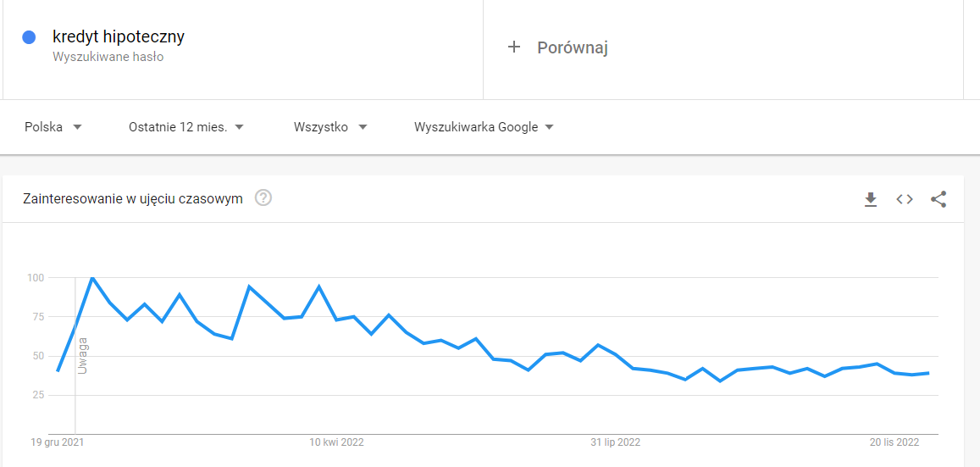Open the Polska country dropdown

click(x=53, y=127)
